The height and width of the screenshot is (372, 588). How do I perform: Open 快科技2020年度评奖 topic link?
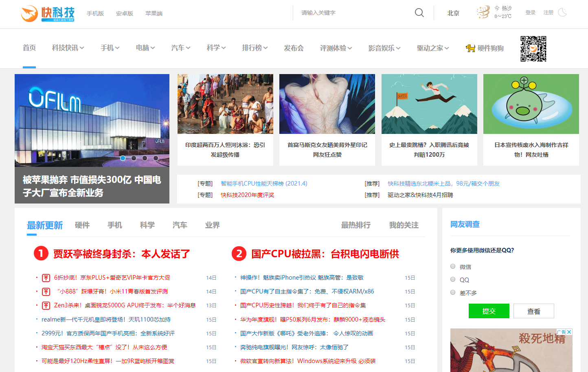tap(248, 195)
